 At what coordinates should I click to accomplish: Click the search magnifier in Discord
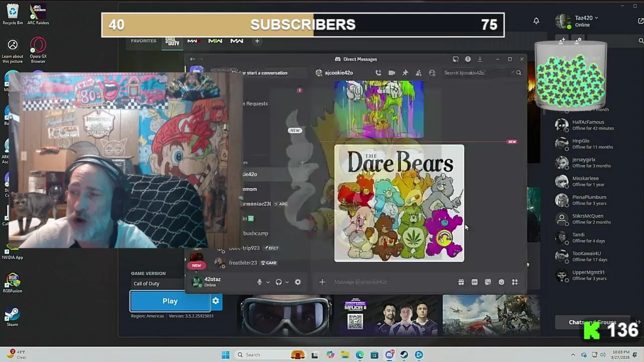click(x=519, y=73)
